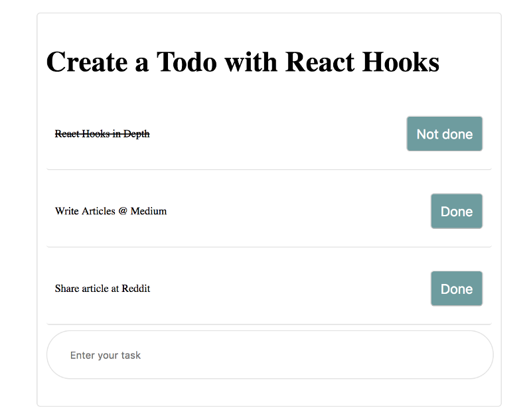The height and width of the screenshot is (420, 531).
Task: Click the word Todo in the heading
Action: pyautogui.click(x=186, y=62)
